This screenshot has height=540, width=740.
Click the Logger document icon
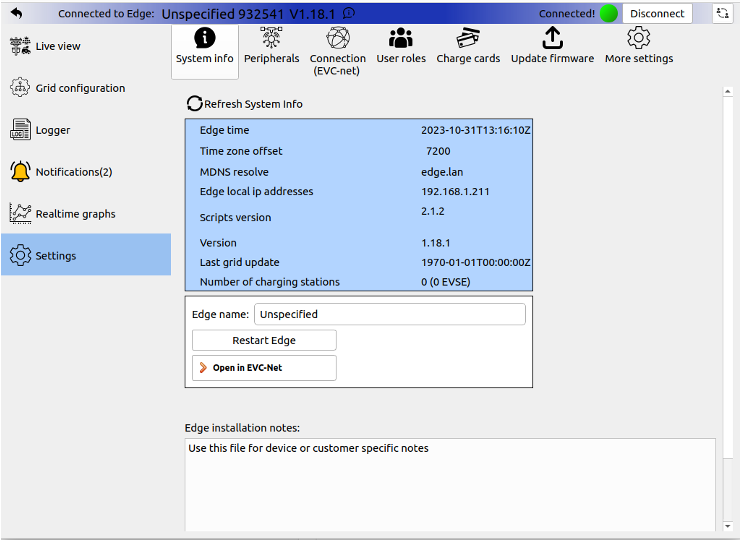[x=20, y=129]
